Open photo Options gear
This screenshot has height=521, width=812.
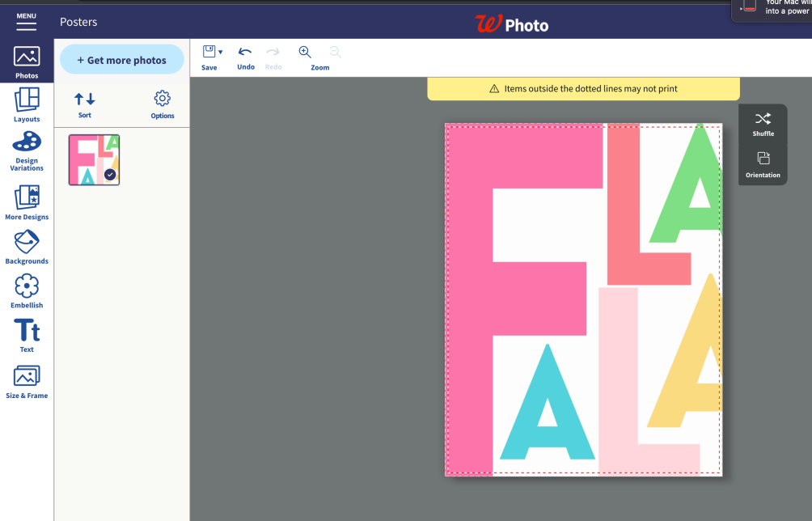click(x=162, y=104)
